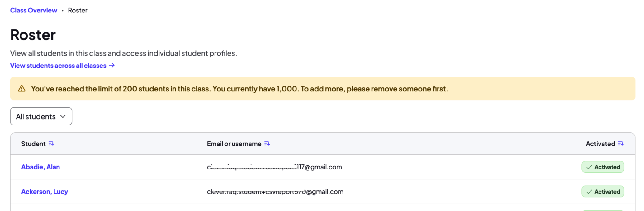
Task: Expand the All students chevron arrow
Action: tap(63, 116)
